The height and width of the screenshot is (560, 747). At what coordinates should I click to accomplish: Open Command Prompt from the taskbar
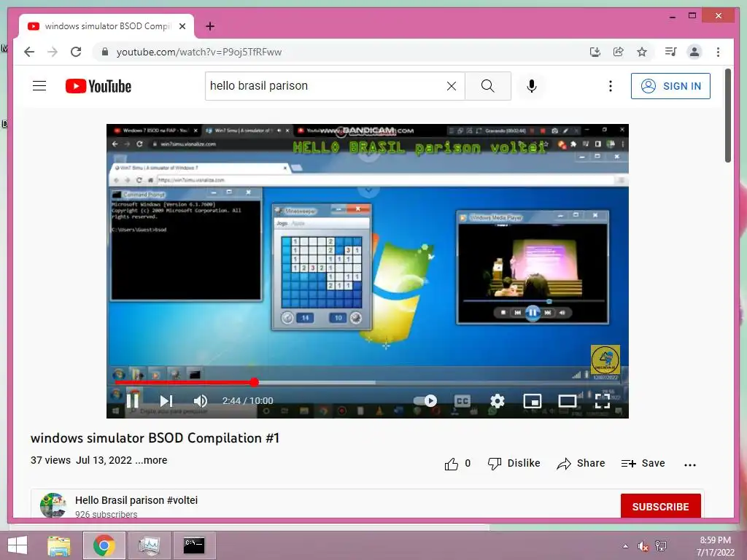click(x=194, y=545)
